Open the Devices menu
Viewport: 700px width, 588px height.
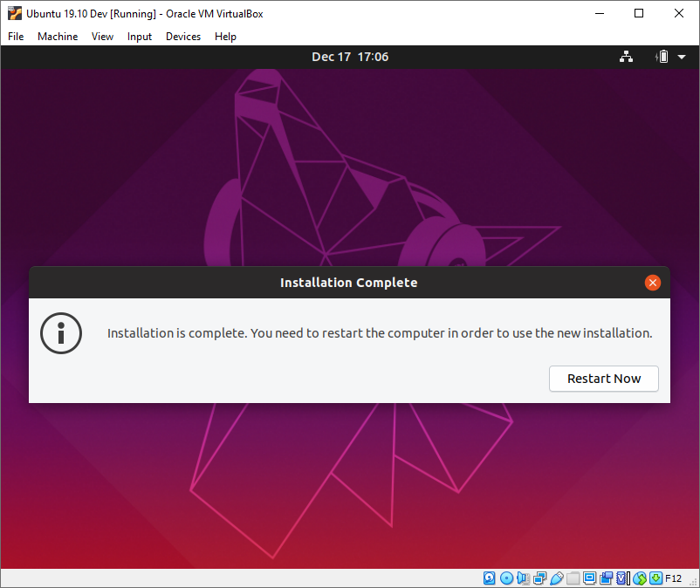click(183, 37)
